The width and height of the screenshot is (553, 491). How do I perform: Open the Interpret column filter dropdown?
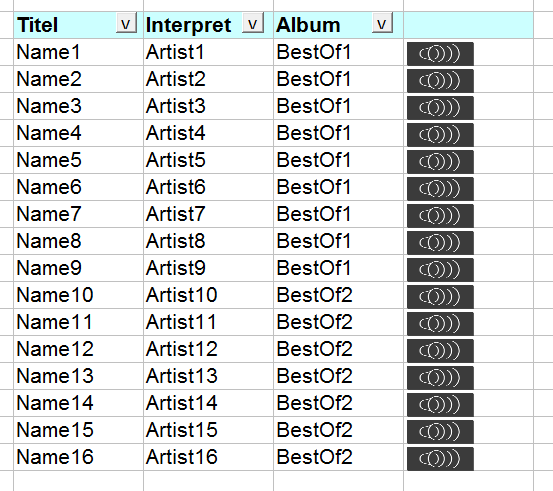[x=253, y=23]
